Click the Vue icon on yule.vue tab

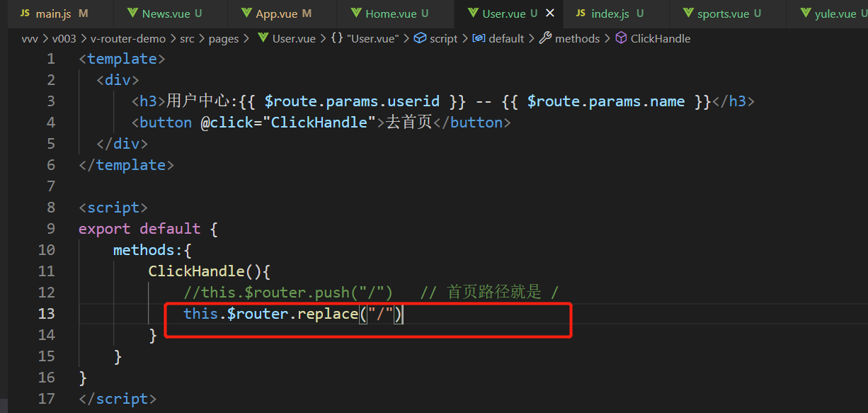pos(806,13)
